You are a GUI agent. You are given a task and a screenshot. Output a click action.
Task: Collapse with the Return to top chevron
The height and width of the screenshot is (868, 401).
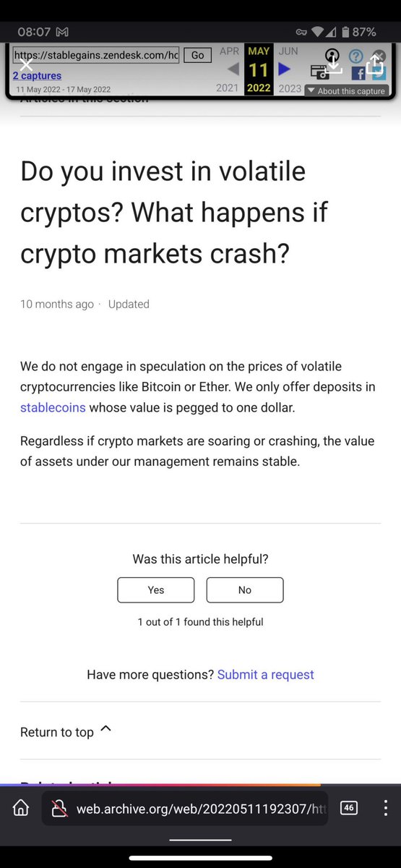[105, 729]
